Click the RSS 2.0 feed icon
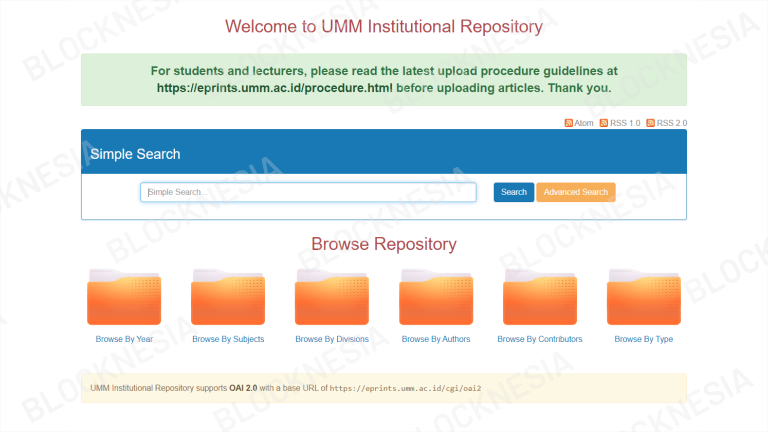Image resolution: width=768 pixels, height=432 pixels. [650, 123]
